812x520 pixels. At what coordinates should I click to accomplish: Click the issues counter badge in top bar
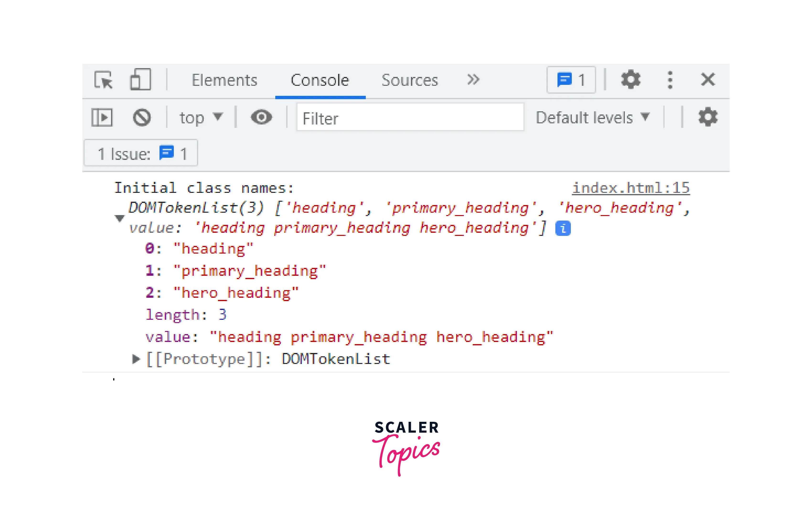point(571,80)
